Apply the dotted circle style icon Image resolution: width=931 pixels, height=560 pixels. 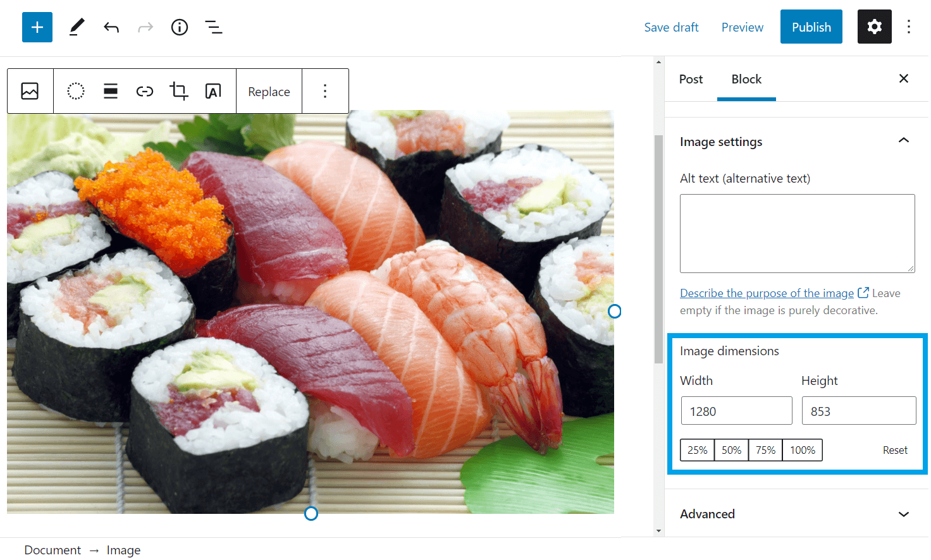click(x=76, y=91)
